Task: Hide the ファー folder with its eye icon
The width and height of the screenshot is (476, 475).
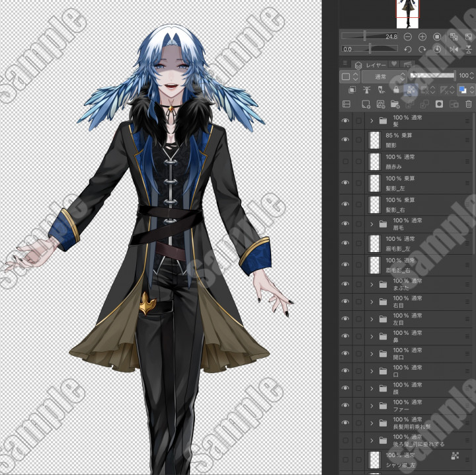Action: pyautogui.click(x=345, y=406)
